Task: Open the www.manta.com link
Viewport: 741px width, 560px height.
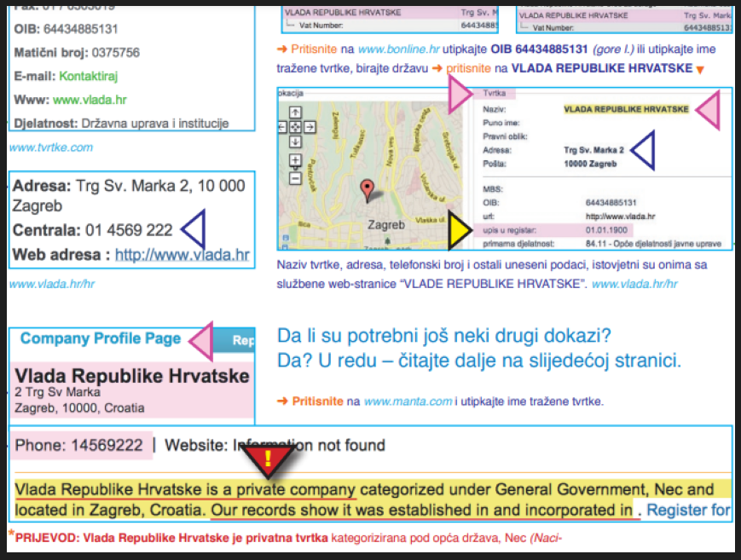Action: tap(408, 401)
